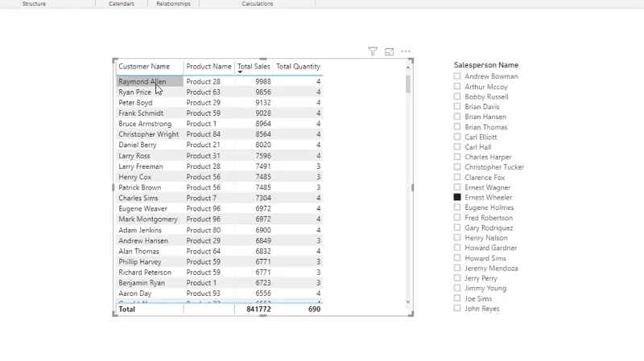
Task: Check the Charles Harper checkbox
Action: [x=457, y=157]
